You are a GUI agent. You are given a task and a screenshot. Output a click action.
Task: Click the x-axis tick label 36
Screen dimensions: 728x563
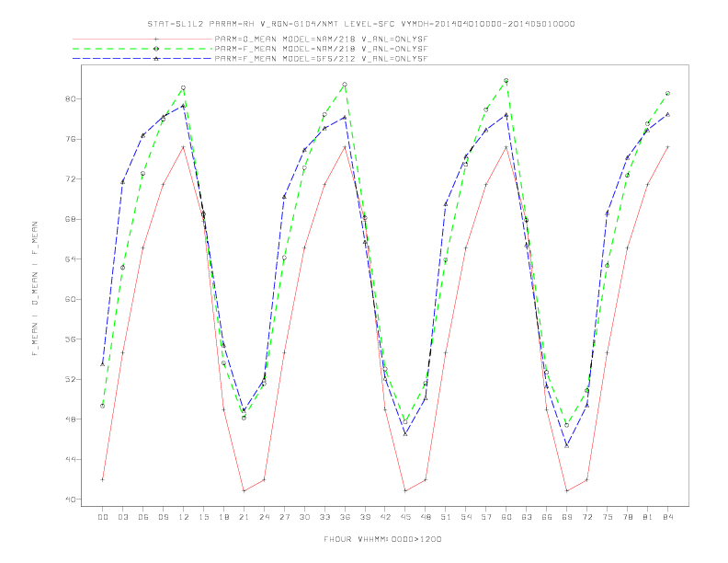point(345,517)
